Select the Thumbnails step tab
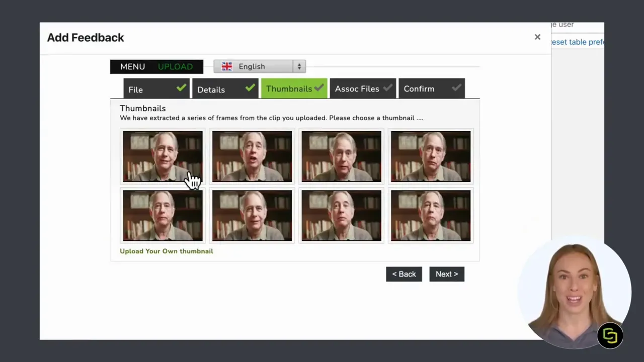The image size is (644, 362). [294, 88]
